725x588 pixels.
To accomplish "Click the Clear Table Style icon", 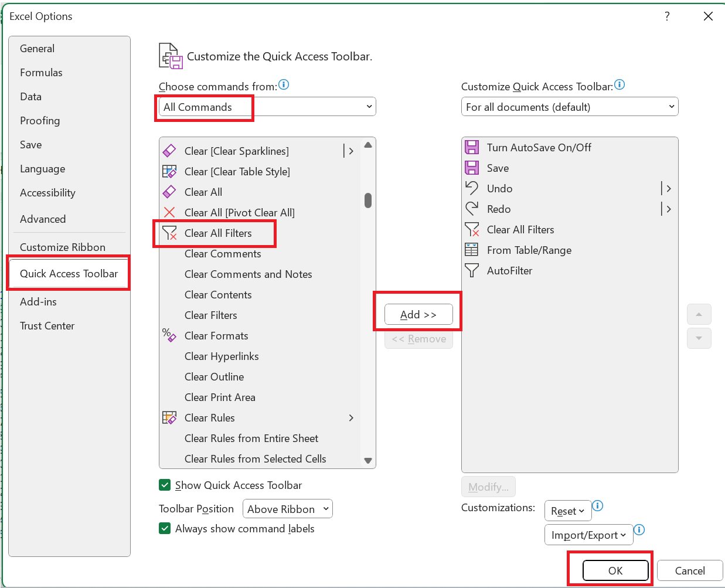I will [x=169, y=171].
